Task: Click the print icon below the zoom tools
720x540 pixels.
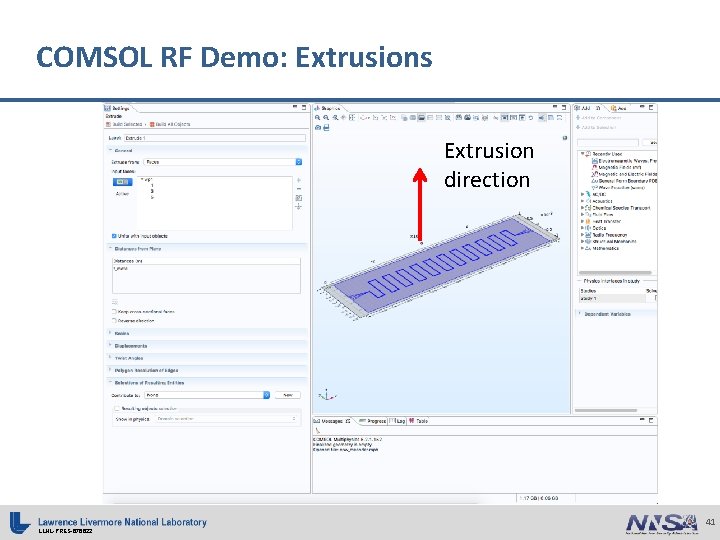Action: (x=326, y=128)
